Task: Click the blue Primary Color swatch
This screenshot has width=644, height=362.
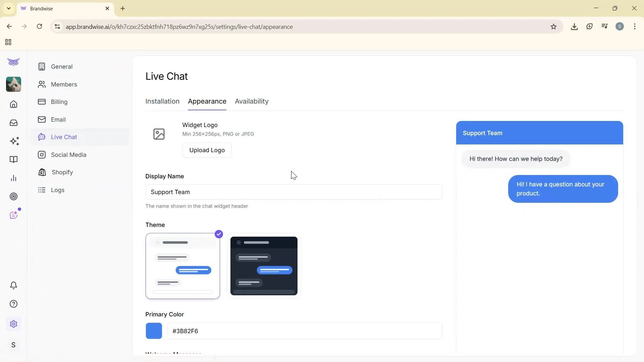Action: pyautogui.click(x=154, y=331)
